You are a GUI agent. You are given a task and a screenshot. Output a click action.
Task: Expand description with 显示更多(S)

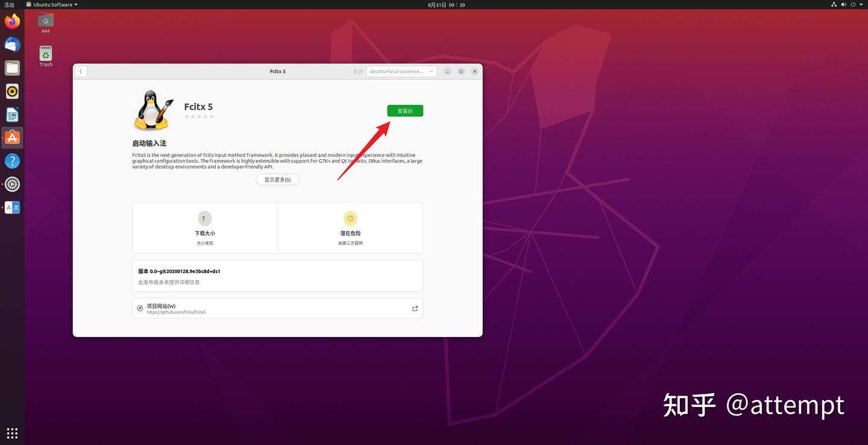pos(277,179)
